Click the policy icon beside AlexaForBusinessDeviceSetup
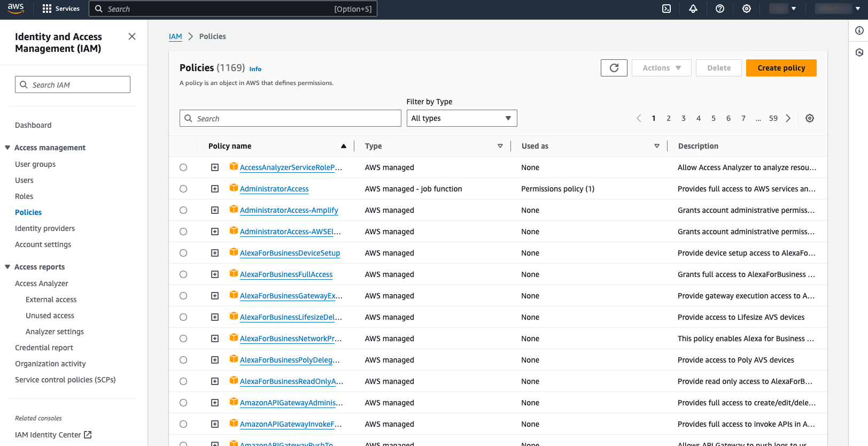The width and height of the screenshot is (868, 446). coord(234,252)
